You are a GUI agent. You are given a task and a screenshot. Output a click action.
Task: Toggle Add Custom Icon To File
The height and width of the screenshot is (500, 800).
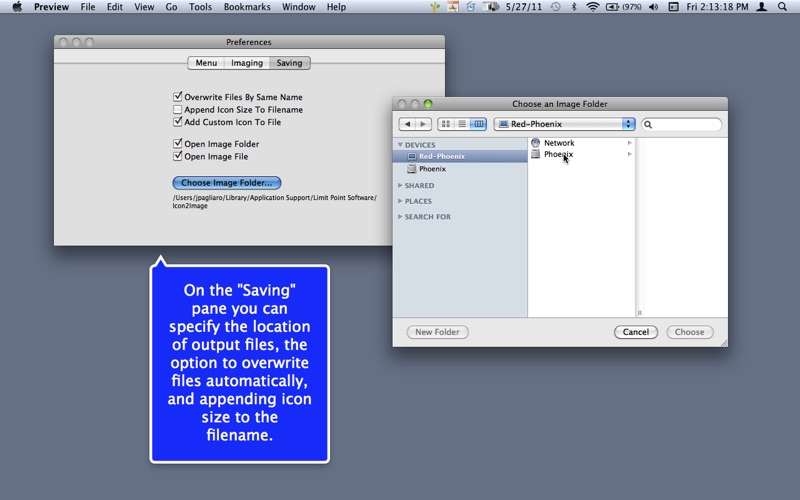tap(178, 121)
